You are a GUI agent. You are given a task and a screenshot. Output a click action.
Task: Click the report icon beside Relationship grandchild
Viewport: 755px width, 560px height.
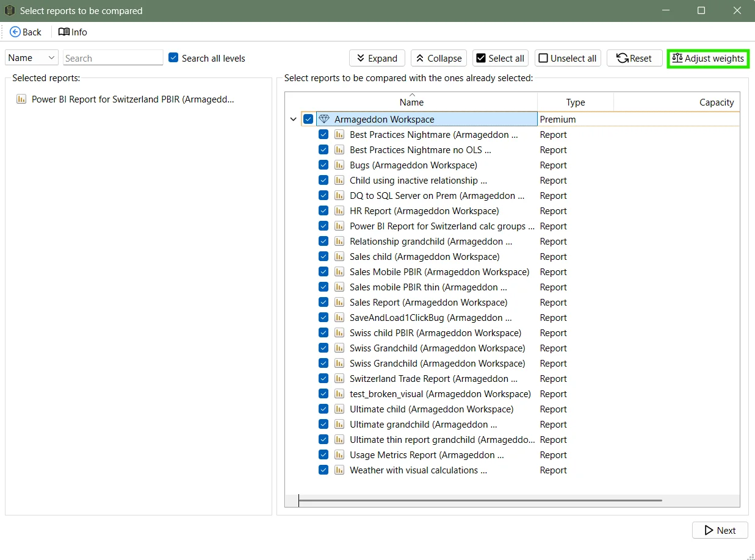coord(339,242)
